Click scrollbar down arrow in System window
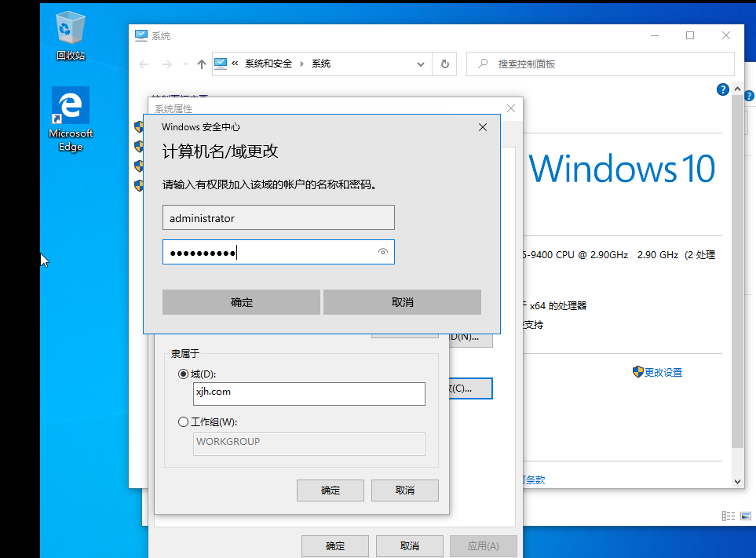 pyautogui.click(x=737, y=481)
